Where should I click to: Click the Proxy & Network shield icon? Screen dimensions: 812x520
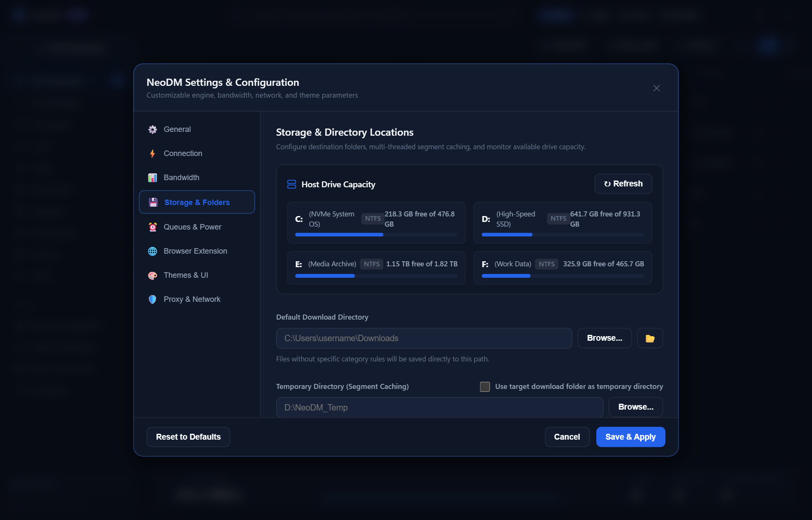[153, 299]
